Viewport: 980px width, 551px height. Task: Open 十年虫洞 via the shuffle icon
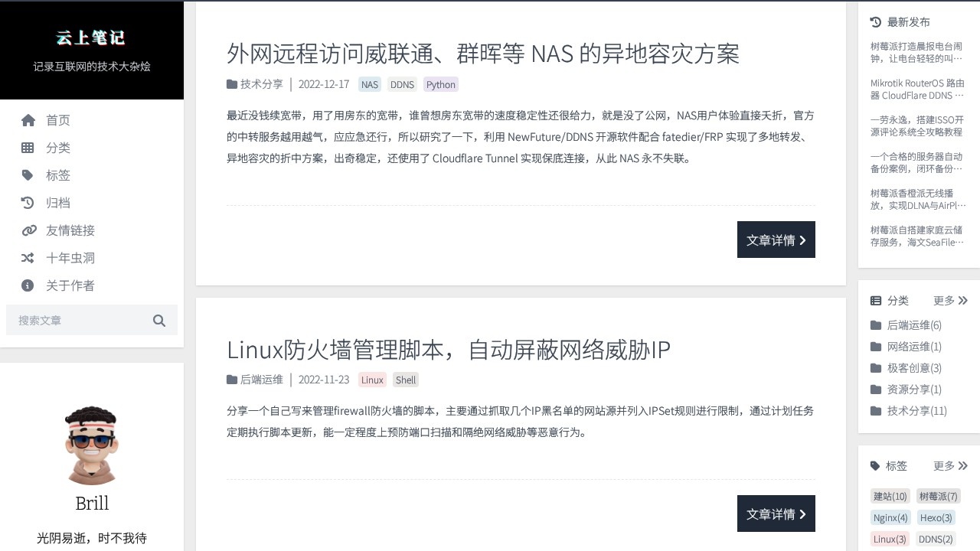point(28,258)
